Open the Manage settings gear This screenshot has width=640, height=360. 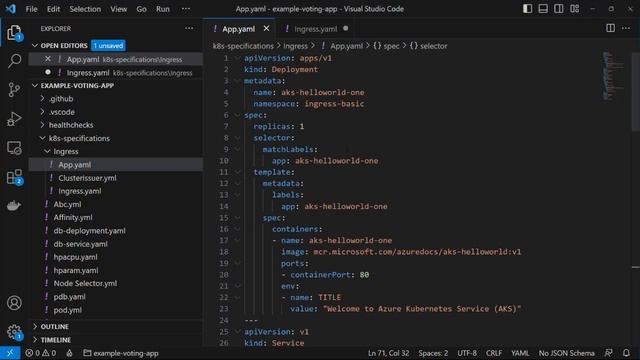pyautogui.click(x=14, y=331)
